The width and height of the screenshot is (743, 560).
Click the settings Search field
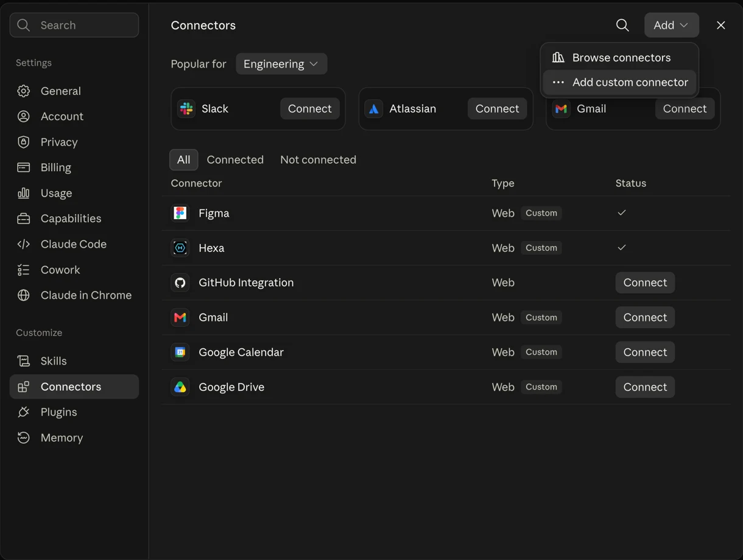tap(74, 25)
